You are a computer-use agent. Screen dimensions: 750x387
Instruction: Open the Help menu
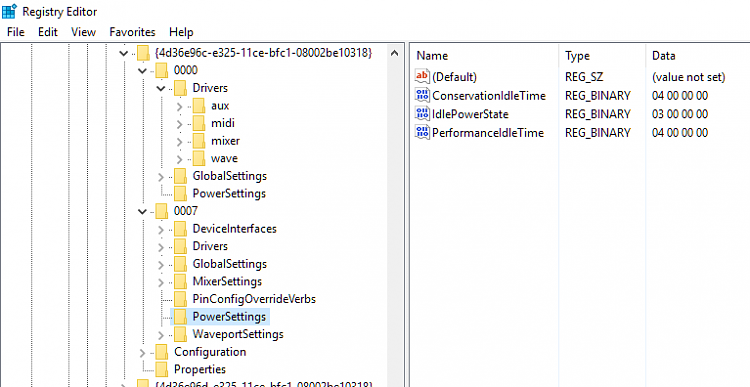point(181,32)
